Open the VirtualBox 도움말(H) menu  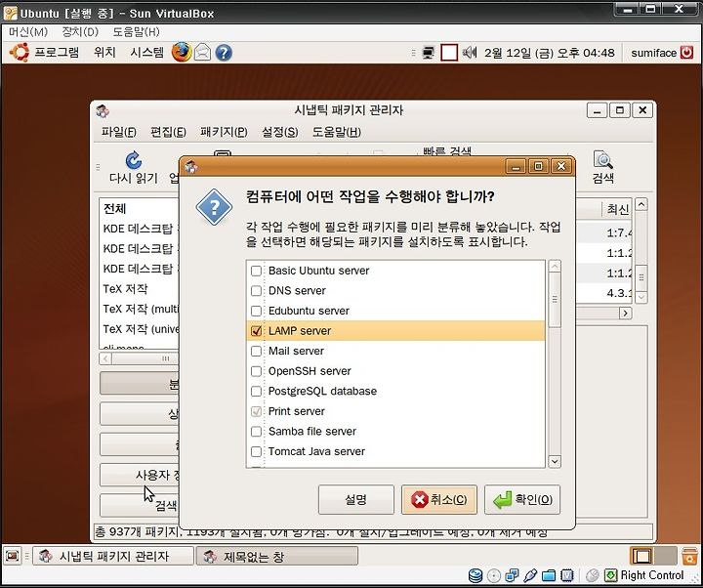click(x=136, y=32)
